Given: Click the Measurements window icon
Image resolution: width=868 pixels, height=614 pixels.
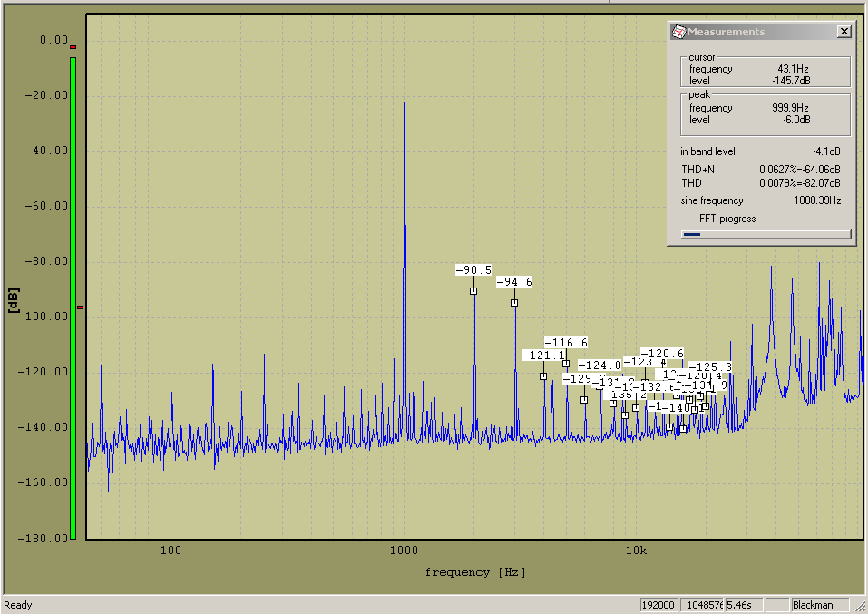Looking at the screenshot, I should pos(678,32).
